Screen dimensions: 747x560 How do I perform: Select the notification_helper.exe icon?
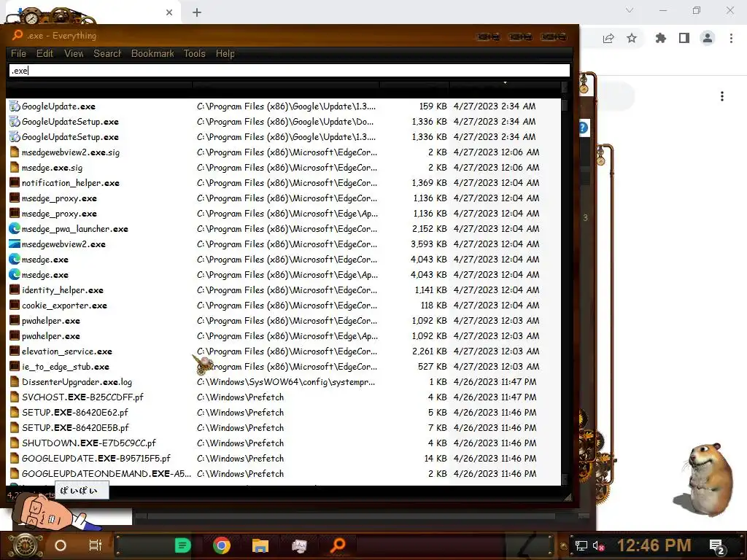pyautogui.click(x=15, y=183)
